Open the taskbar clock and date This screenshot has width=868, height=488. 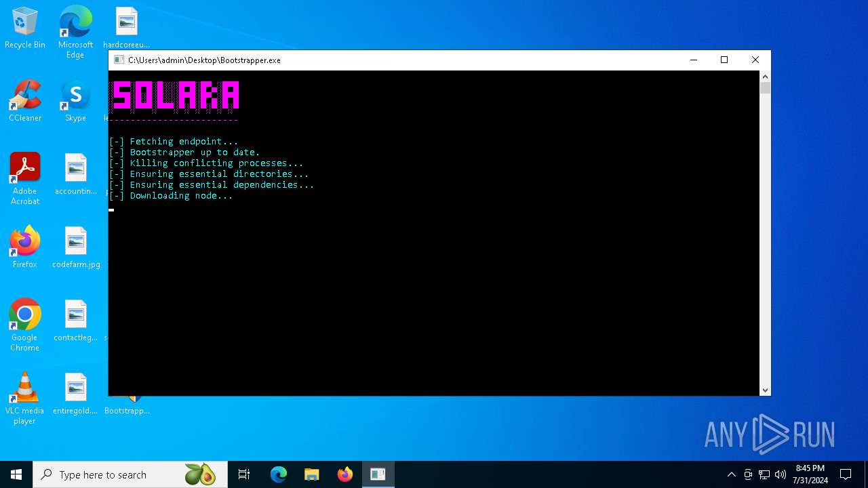point(810,474)
